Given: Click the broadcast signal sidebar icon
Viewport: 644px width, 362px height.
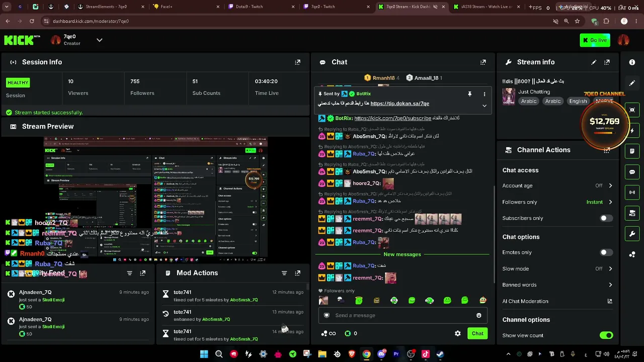Looking at the screenshot, I should pos(632,193).
